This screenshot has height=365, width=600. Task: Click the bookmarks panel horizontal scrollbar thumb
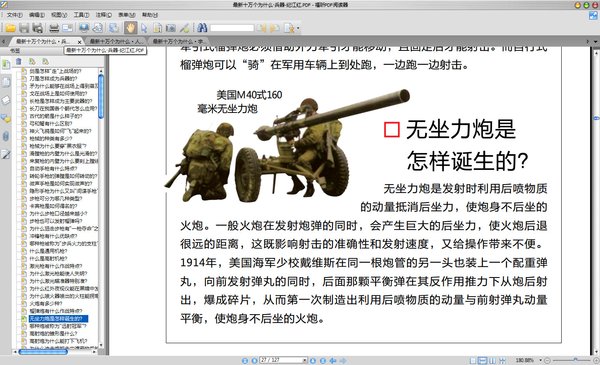pos(43,352)
